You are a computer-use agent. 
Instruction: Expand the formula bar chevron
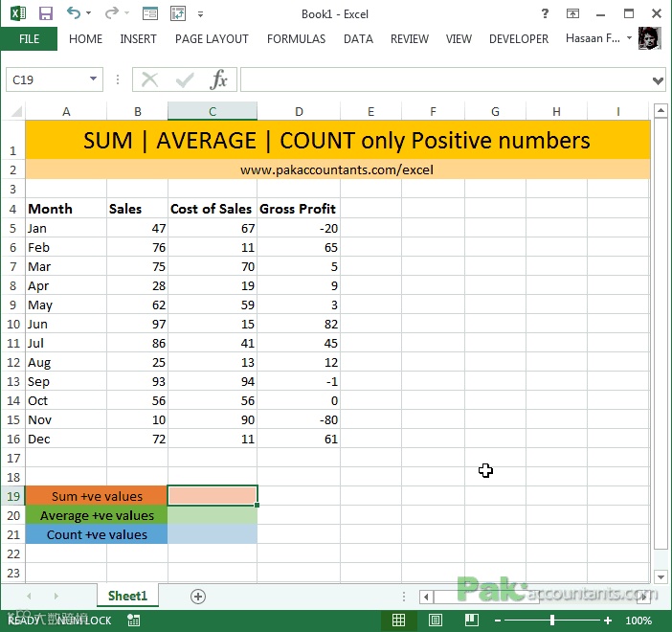[x=658, y=80]
